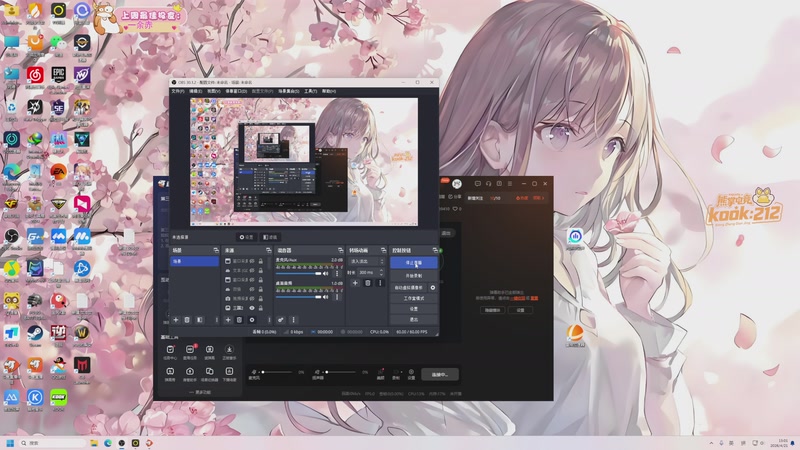Viewport: 800px width, 450px height.
Task: Remove transition via trash icon in 转场动画
Action: coord(367,283)
